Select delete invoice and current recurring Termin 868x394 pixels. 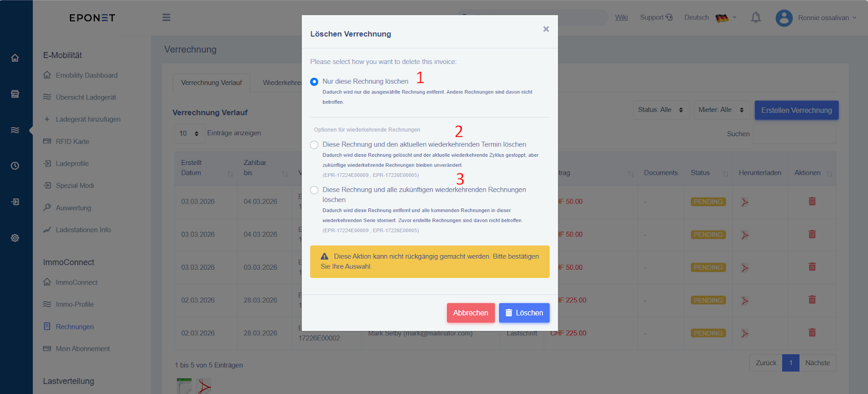[314, 145]
